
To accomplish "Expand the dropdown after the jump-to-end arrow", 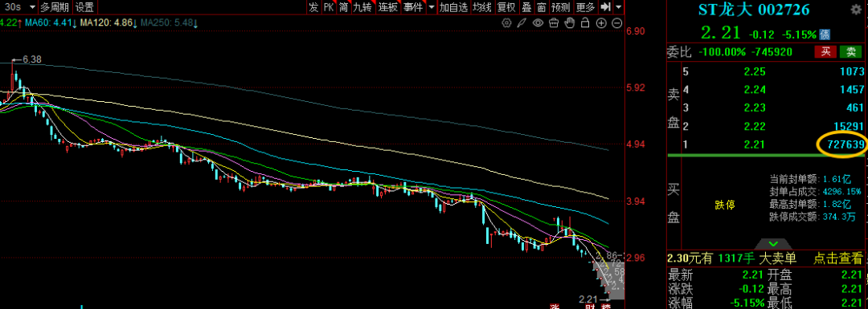I will pos(618,7).
